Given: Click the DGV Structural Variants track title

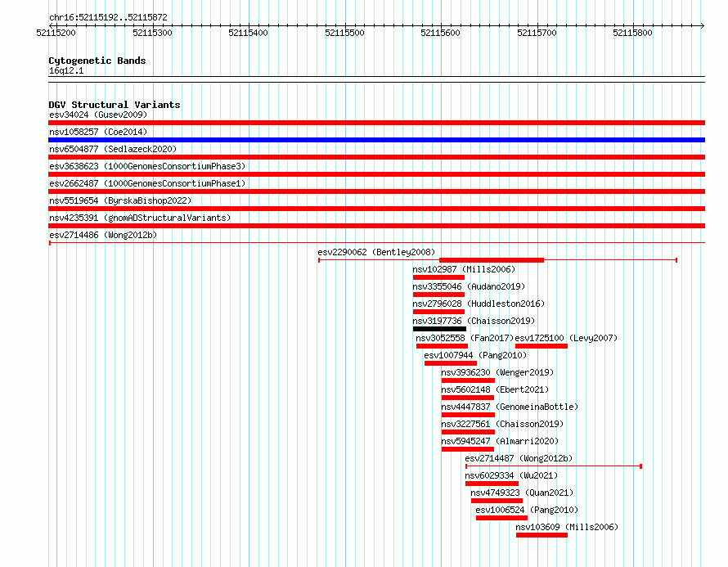Looking at the screenshot, I should click(x=115, y=105).
